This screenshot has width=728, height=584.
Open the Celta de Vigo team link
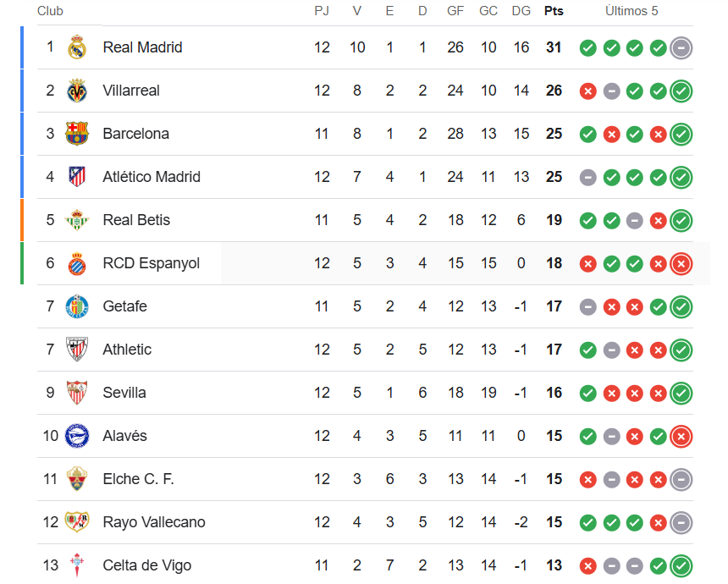tap(146, 565)
